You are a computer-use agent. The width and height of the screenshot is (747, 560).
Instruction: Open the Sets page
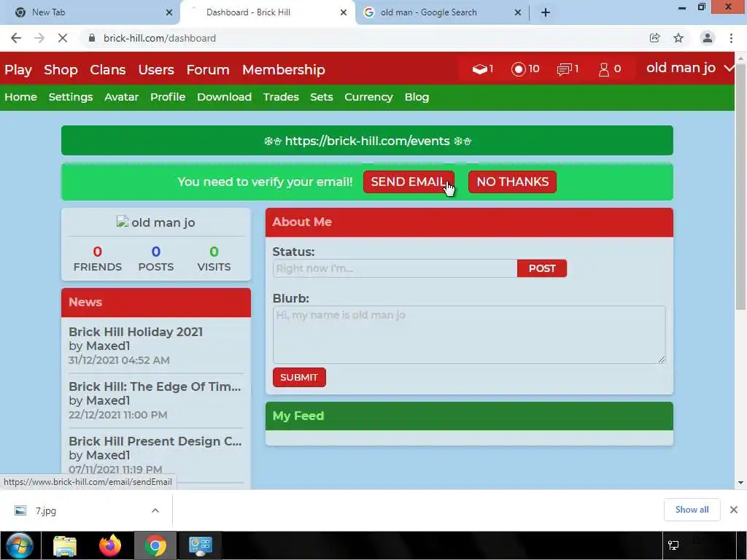tap(322, 97)
